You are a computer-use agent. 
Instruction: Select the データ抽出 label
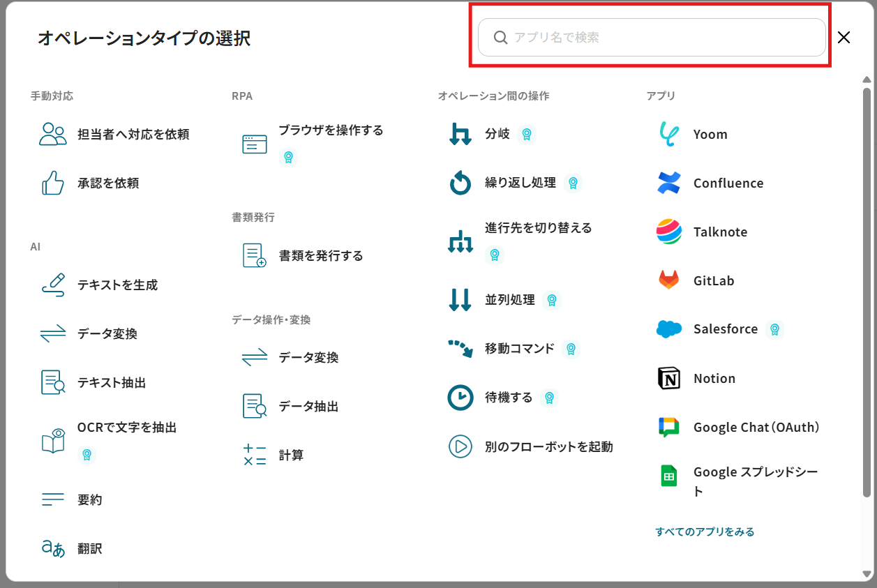tap(308, 406)
